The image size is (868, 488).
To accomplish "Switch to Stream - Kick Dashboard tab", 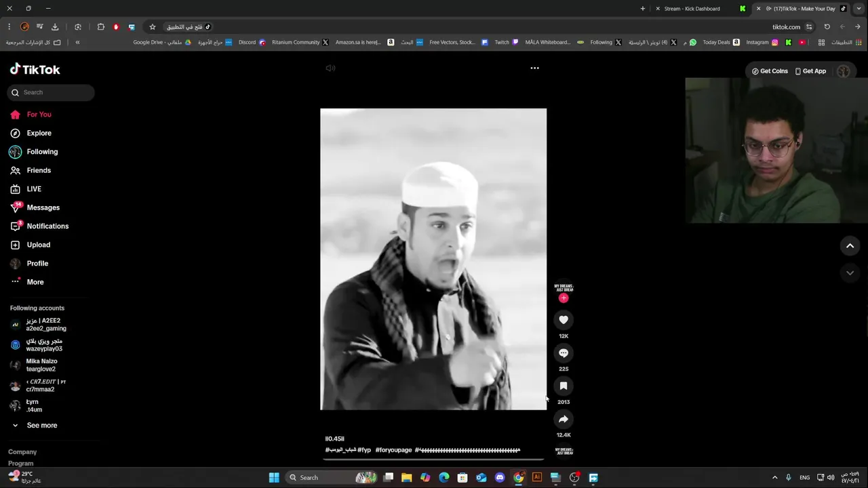I will (700, 9).
